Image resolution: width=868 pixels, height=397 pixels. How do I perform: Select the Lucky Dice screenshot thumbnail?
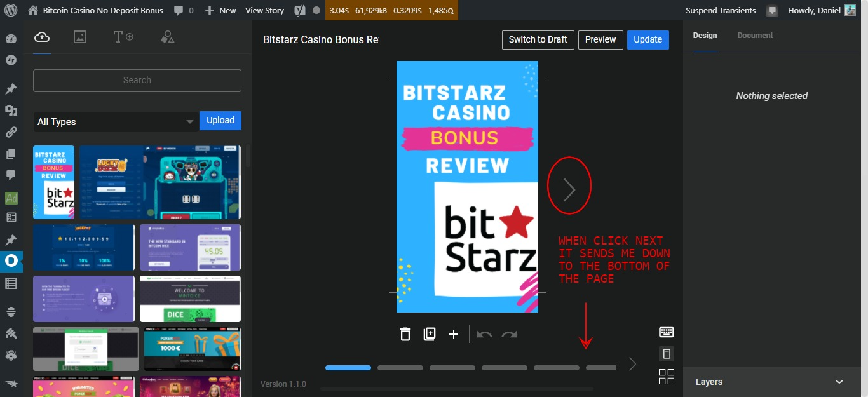click(x=111, y=182)
